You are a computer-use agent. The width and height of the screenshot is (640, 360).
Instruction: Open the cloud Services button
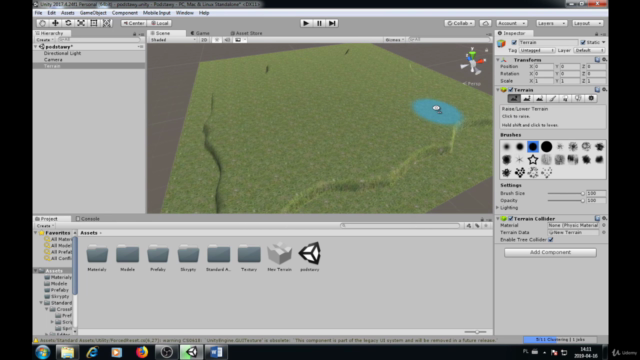click(485, 23)
